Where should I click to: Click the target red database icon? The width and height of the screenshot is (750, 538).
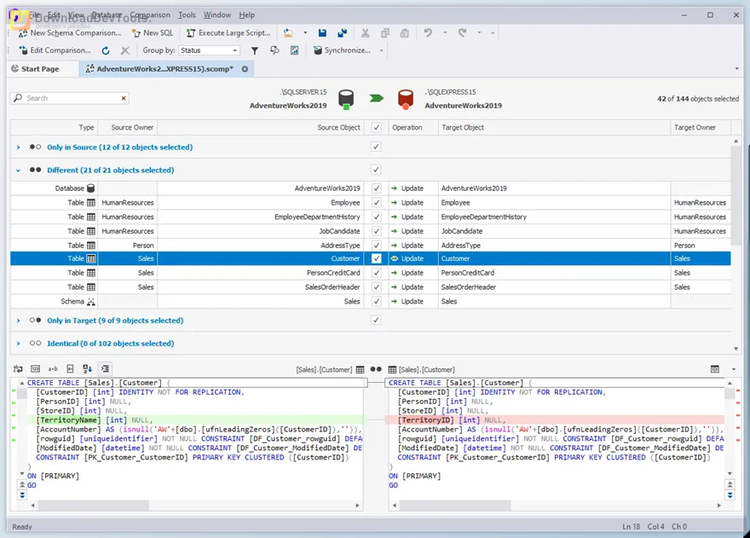406,99
